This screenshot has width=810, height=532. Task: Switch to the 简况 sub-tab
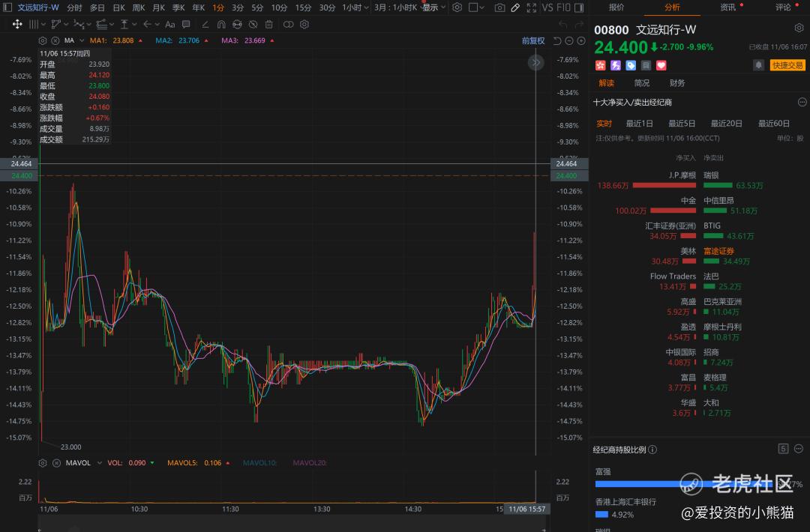pyautogui.click(x=641, y=83)
